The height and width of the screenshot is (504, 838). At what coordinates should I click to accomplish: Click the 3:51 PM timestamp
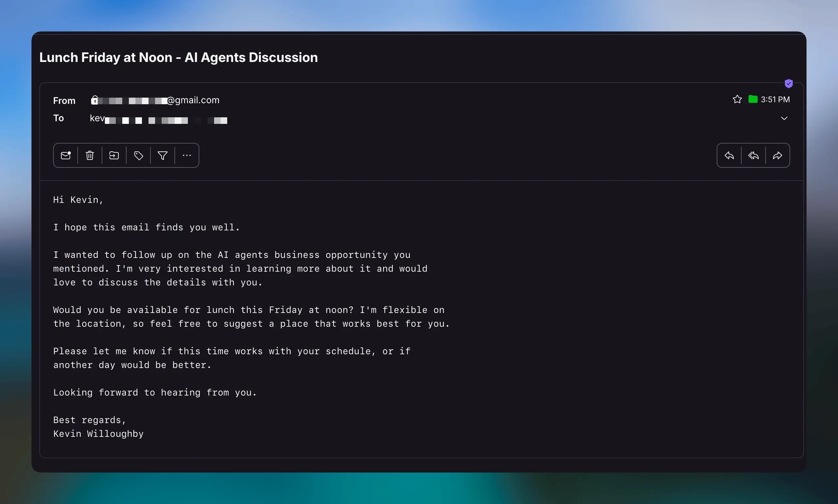tap(775, 100)
